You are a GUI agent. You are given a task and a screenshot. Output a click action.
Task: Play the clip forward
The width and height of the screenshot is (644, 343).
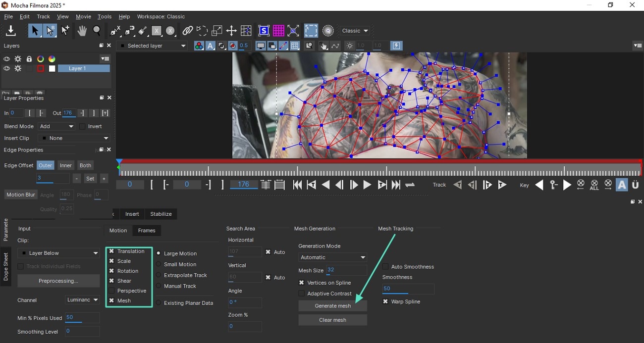tap(367, 185)
